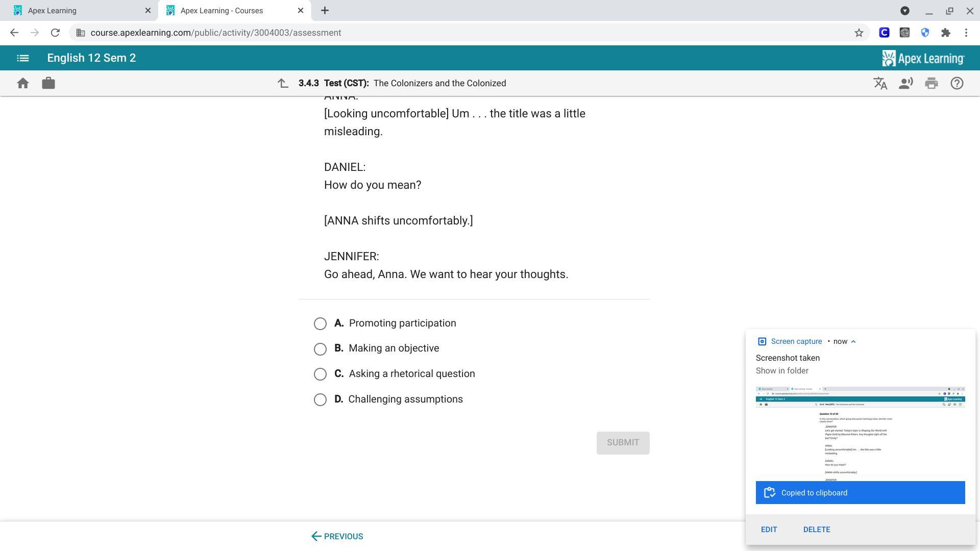Viewport: 980px width, 551px height.
Task: Open the briefcase tools icon
Action: pyautogui.click(x=48, y=83)
